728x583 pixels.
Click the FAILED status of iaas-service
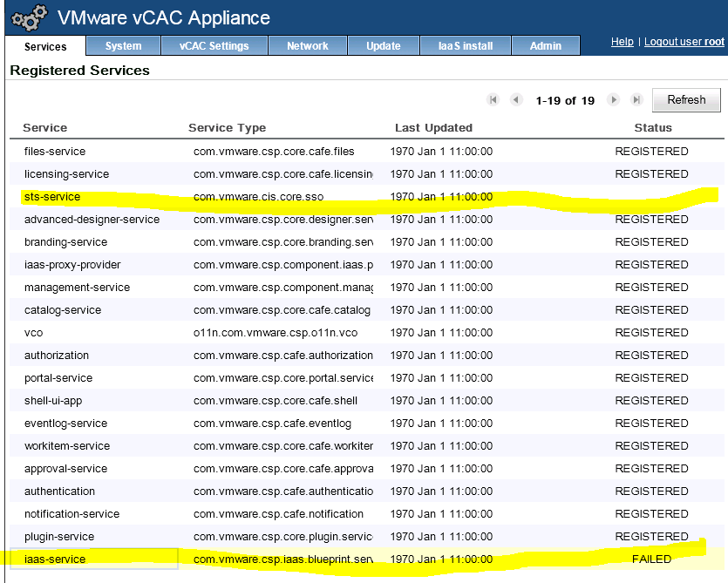coord(652,559)
